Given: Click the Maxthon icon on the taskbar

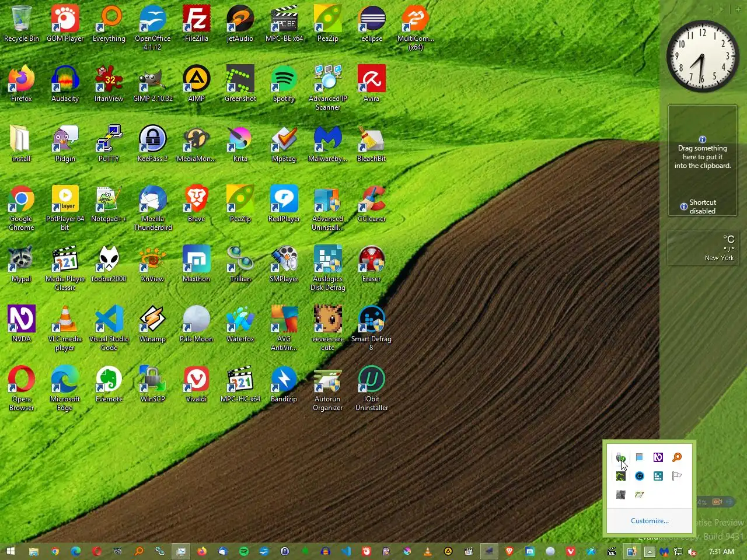Looking at the screenshot, I should pyautogui.click(x=530, y=551).
